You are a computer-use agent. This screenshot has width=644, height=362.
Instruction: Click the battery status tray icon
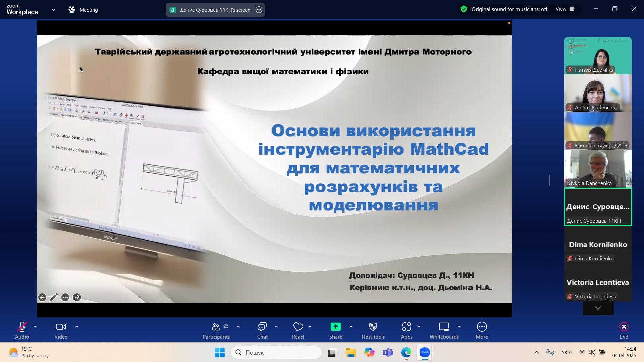tap(602, 352)
